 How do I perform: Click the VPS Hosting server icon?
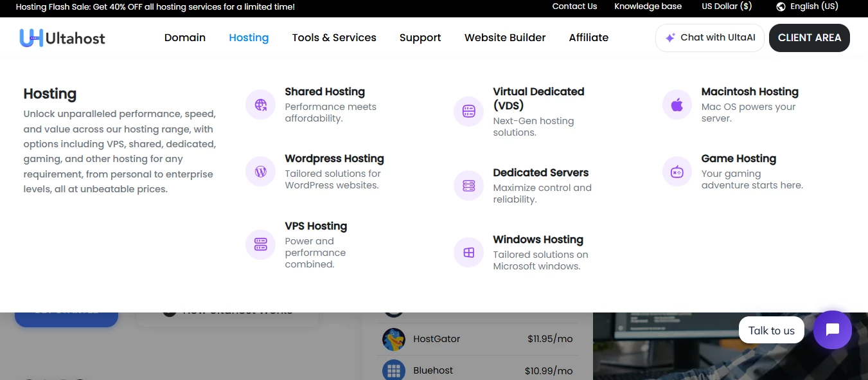pos(261,244)
